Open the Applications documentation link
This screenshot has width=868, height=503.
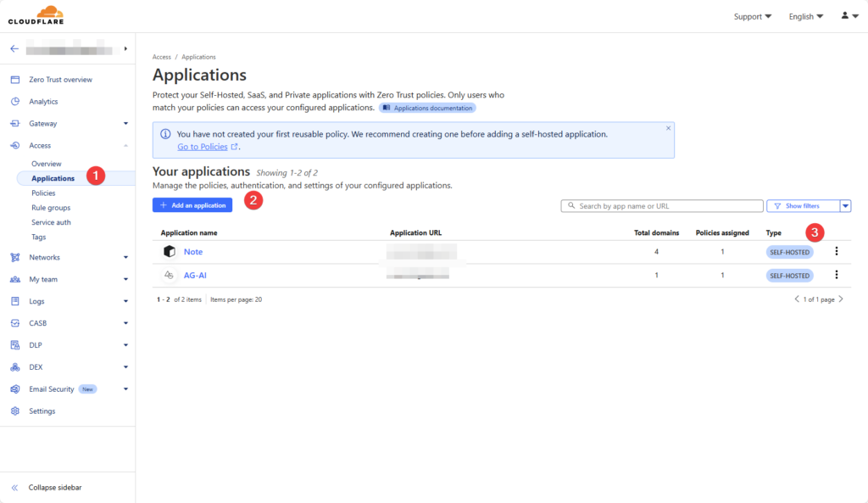click(427, 108)
